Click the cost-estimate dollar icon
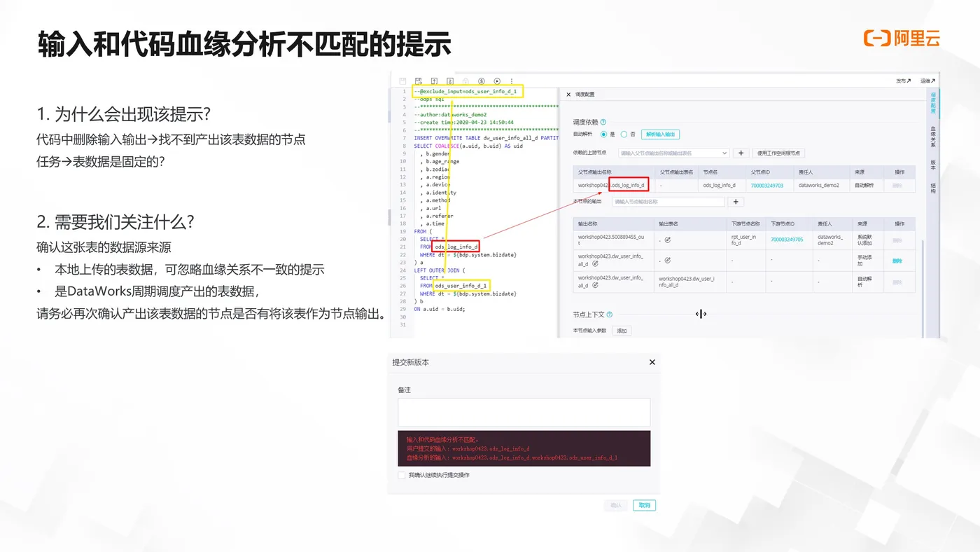The image size is (980, 552). pyautogui.click(x=482, y=81)
